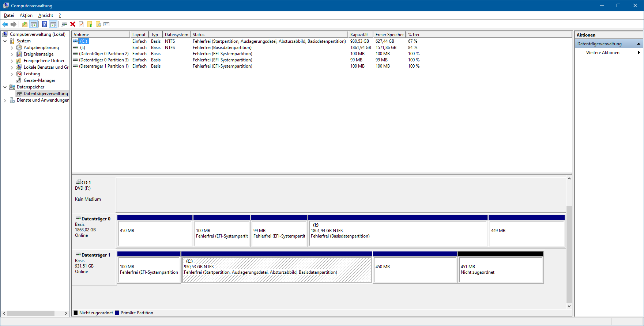Toggle the action pane toolbar icon

click(53, 24)
